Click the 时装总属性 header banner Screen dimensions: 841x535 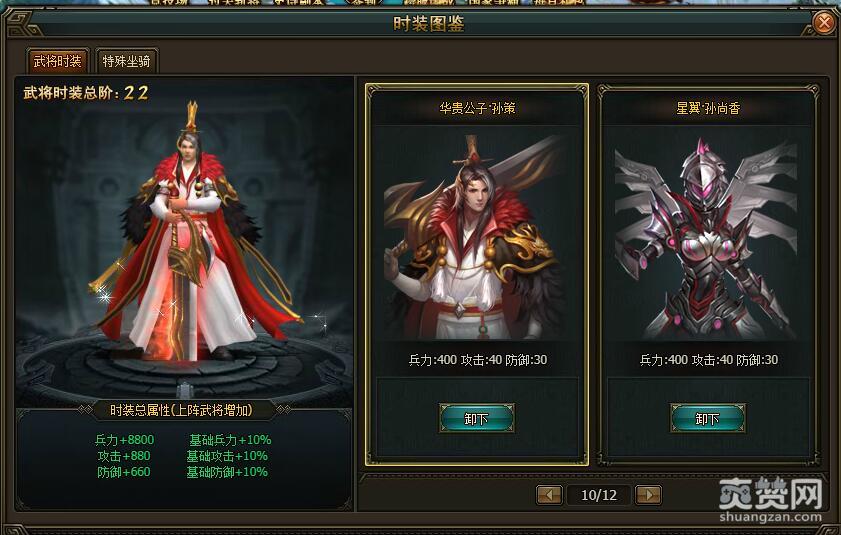click(181, 410)
